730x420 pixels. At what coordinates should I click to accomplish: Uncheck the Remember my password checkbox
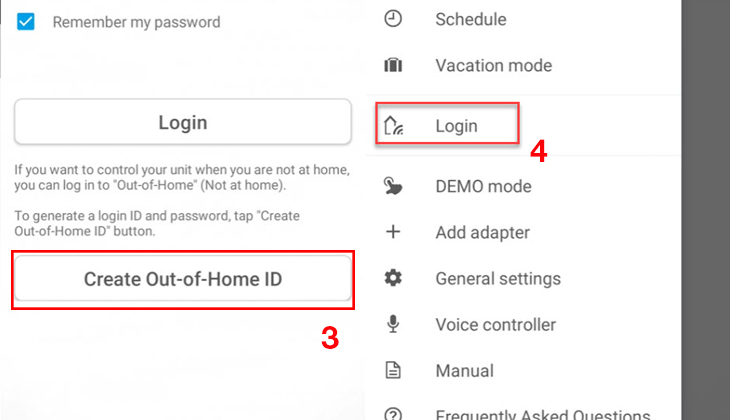[26, 21]
